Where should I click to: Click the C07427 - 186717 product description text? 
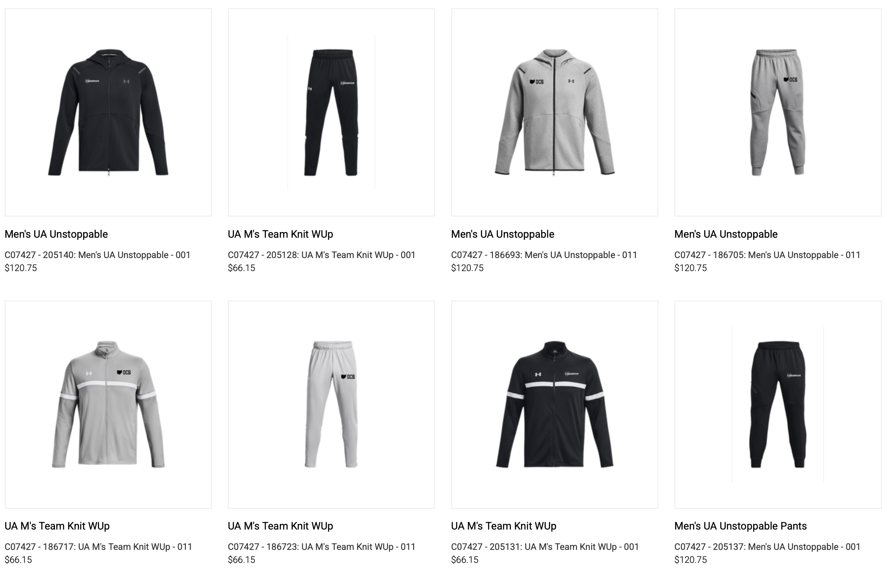tap(98, 547)
